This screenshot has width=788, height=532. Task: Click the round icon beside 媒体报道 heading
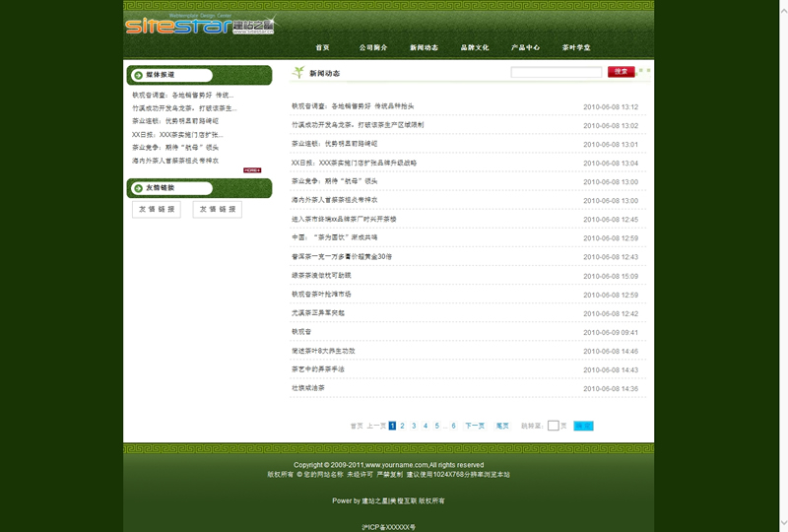coord(137,75)
